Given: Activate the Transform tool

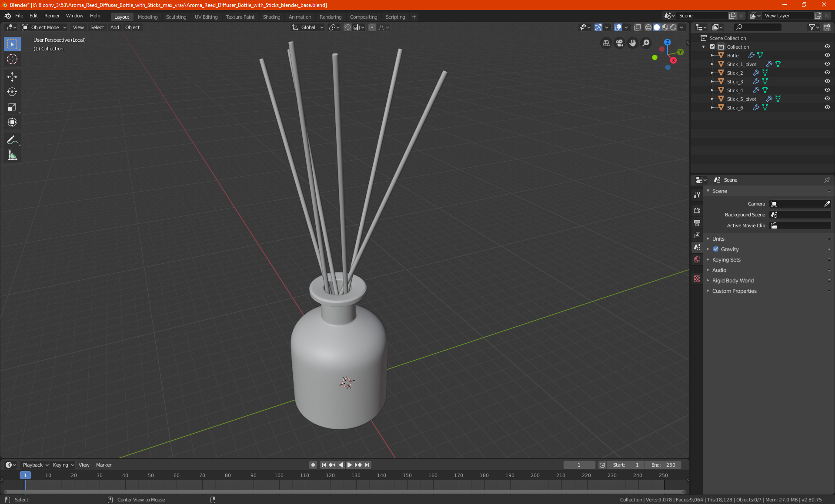Looking at the screenshot, I should click(x=12, y=123).
